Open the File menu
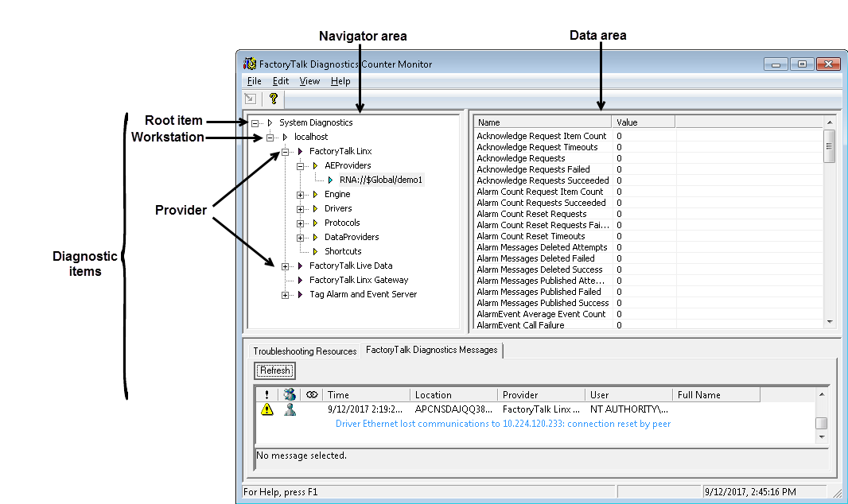The width and height of the screenshot is (848, 504). pos(254,81)
